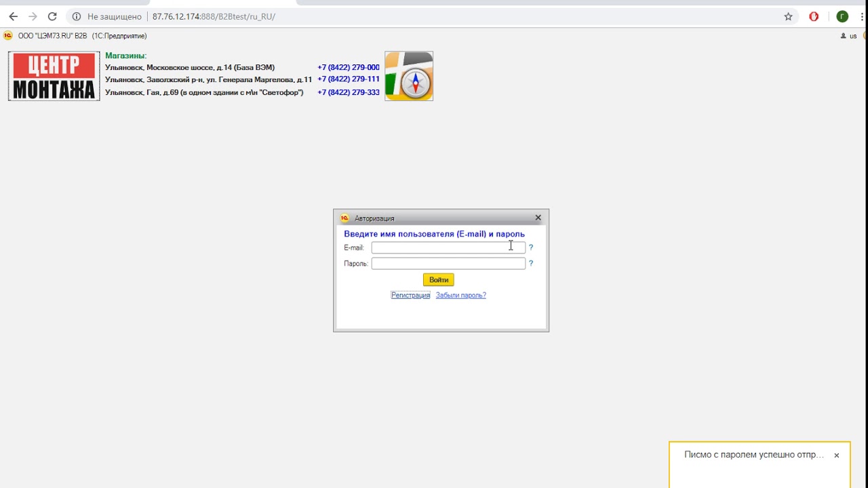Click the Пароль input field
This screenshot has height=488, width=868.
coord(448,264)
